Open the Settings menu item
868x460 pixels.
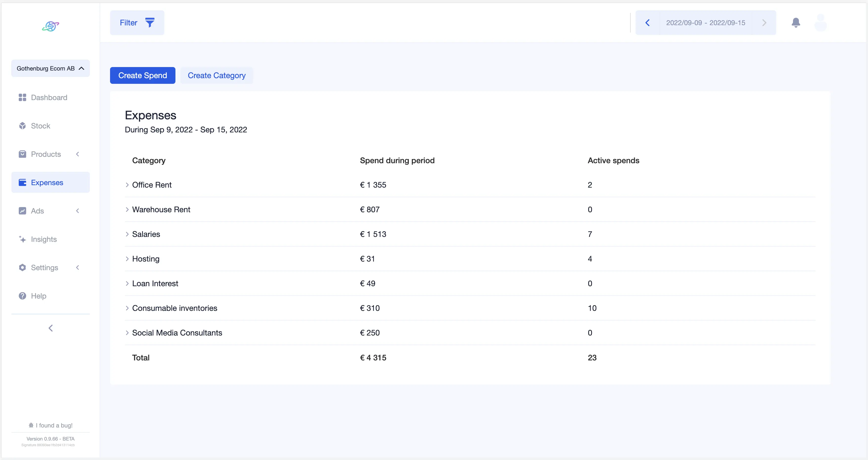pos(44,267)
